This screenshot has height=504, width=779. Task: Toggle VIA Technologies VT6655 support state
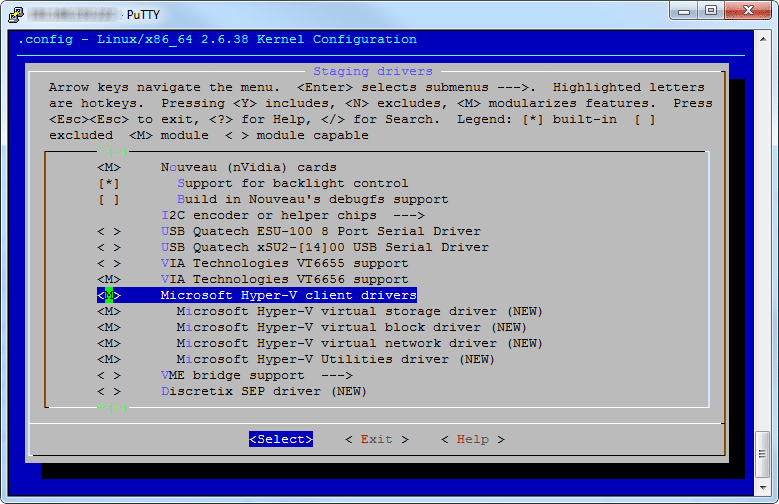[x=109, y=263]
